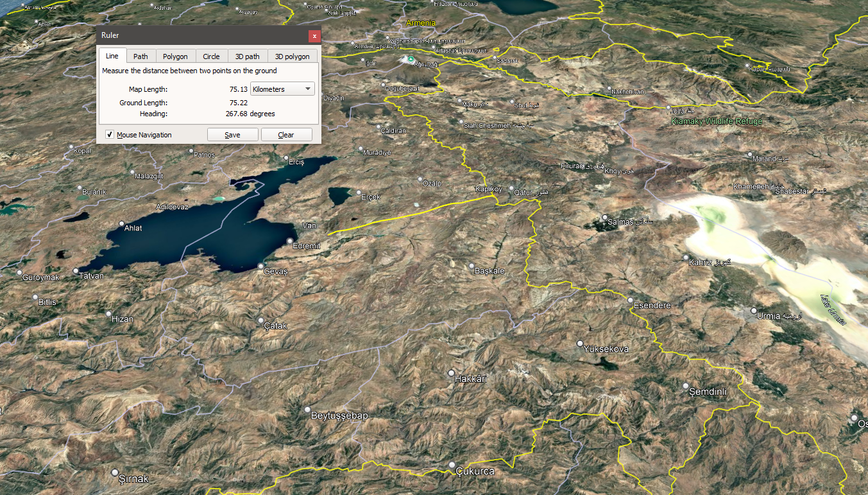Click the Kapıköy border town label
The width and height of the screenshot is (868, 495).
pos(488,189)
